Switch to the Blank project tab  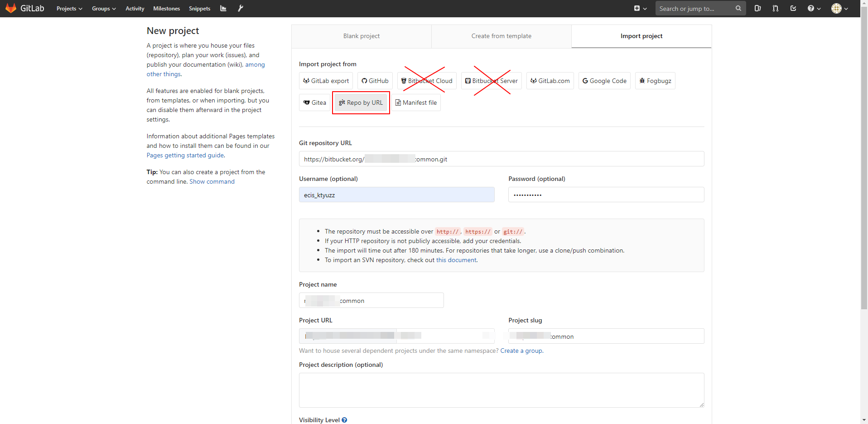(362, 36)
